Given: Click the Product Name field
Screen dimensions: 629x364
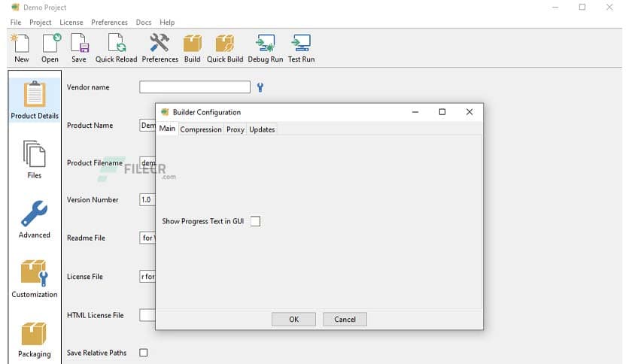Looking at the screenshot, I should pos(147,126).
